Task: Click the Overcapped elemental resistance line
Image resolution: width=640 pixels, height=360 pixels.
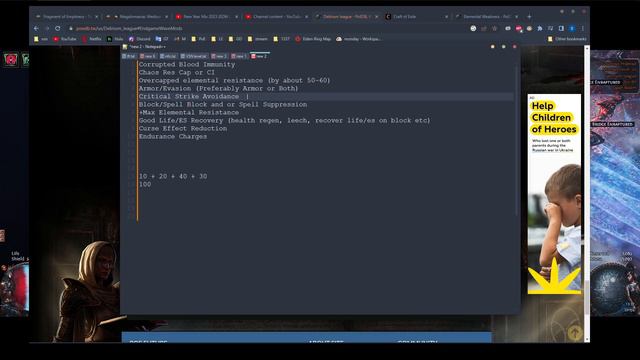Action: tap(234, 80)
